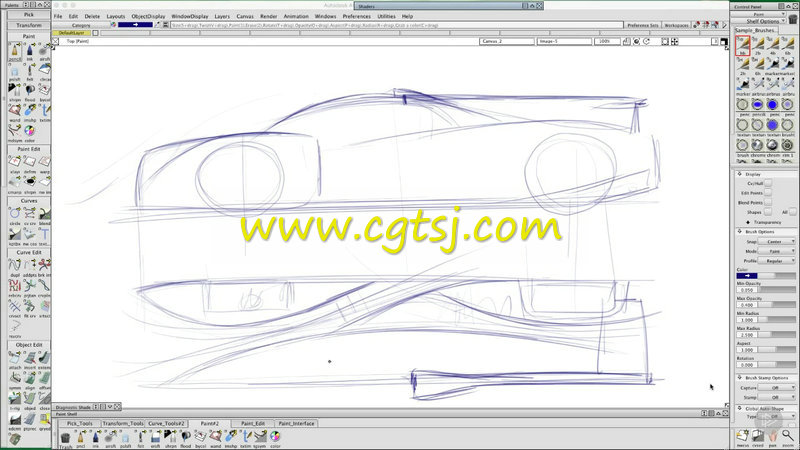The height and width of the screenshot is (450, 800).
Task: Click the Preference Sets button
Action: (642, 25)
